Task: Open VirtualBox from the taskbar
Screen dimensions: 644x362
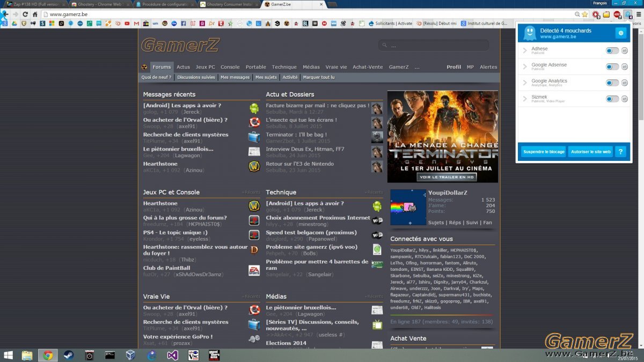Action: tap(130, 355)
